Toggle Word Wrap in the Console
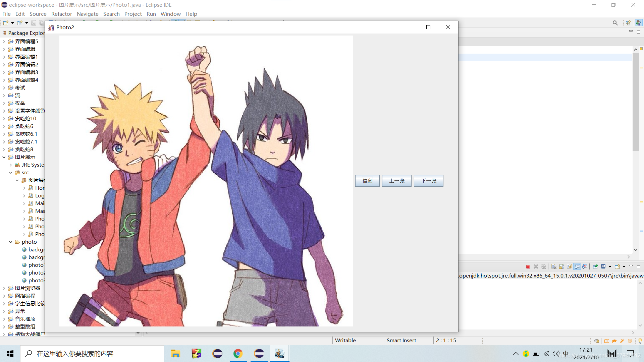 pyautogui.click(x=569, y=266)
